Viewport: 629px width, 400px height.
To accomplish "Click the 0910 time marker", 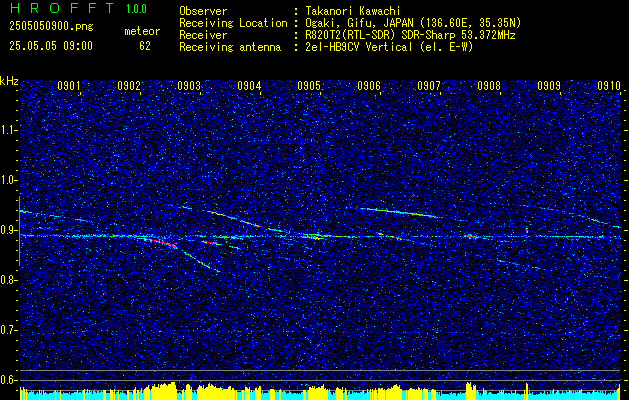I will coord(609,86).
